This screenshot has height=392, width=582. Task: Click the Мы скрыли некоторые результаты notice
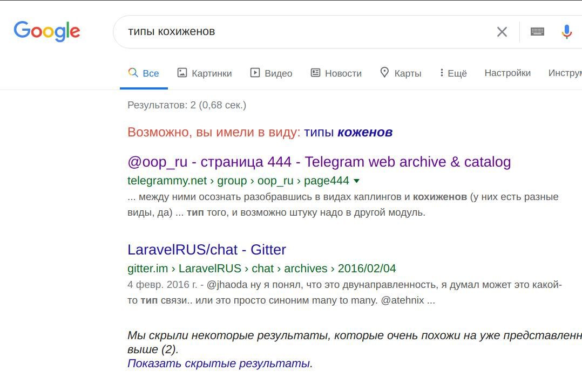pyautogui.click(x=355, y=342)
